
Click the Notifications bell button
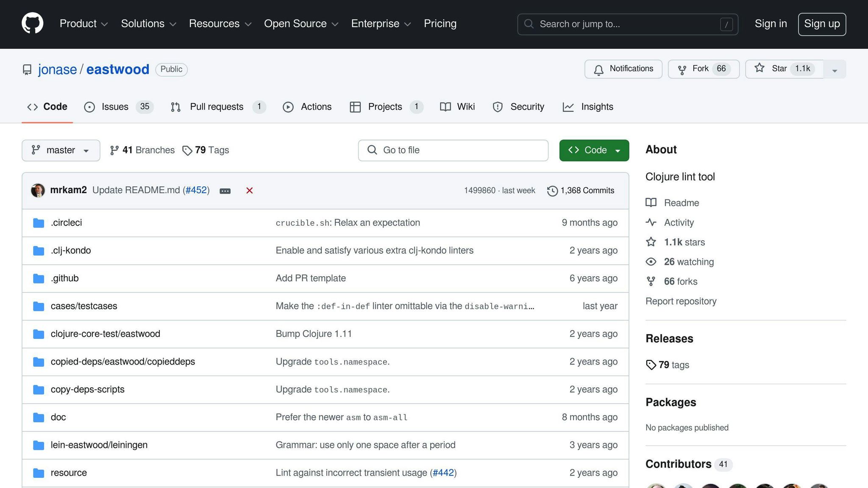click(623, 69)
